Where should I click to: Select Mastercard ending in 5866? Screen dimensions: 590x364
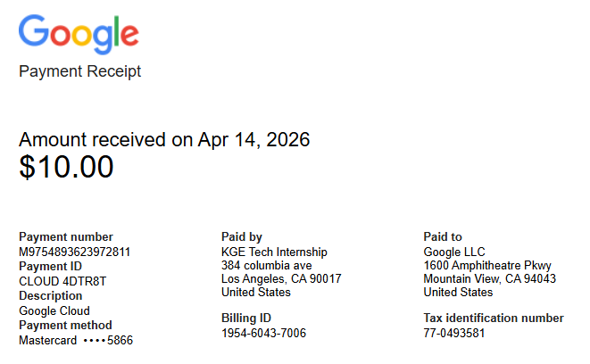tap(76, 340)
